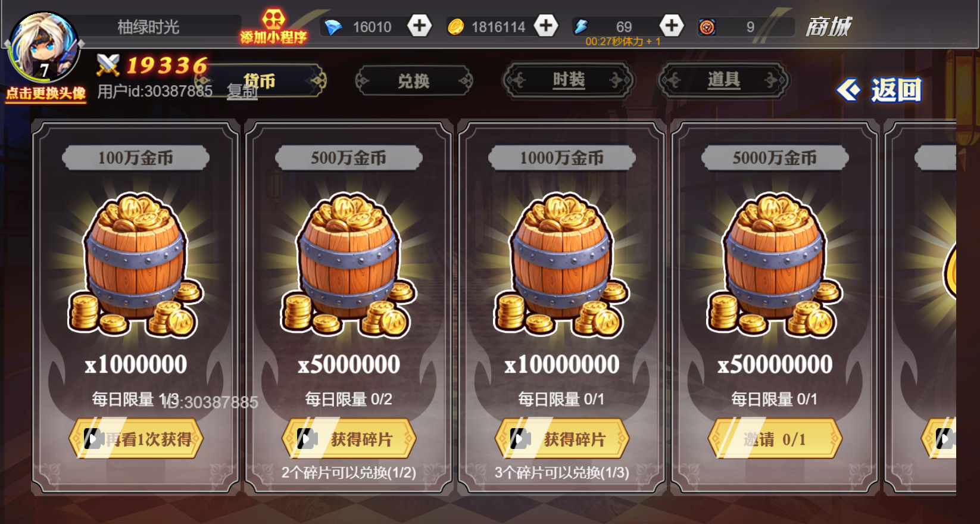Click the 邀请 0/1 button
The height and width of the screenshot is (524, 980).
[775, 439]
